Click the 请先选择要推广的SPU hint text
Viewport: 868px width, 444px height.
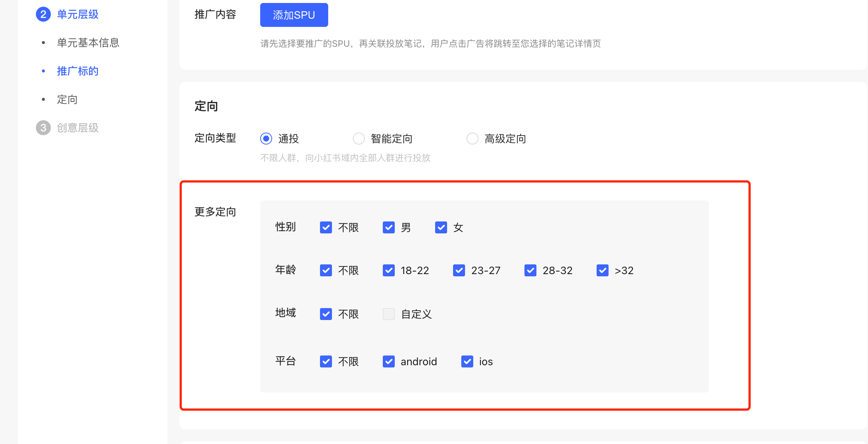click(x=431, y=44)
